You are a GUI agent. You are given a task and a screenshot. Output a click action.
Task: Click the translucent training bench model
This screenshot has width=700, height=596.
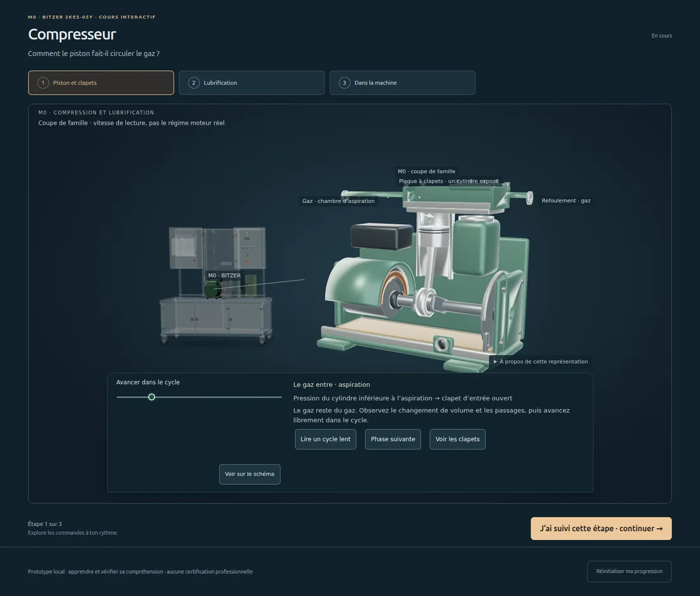point(216,286)
